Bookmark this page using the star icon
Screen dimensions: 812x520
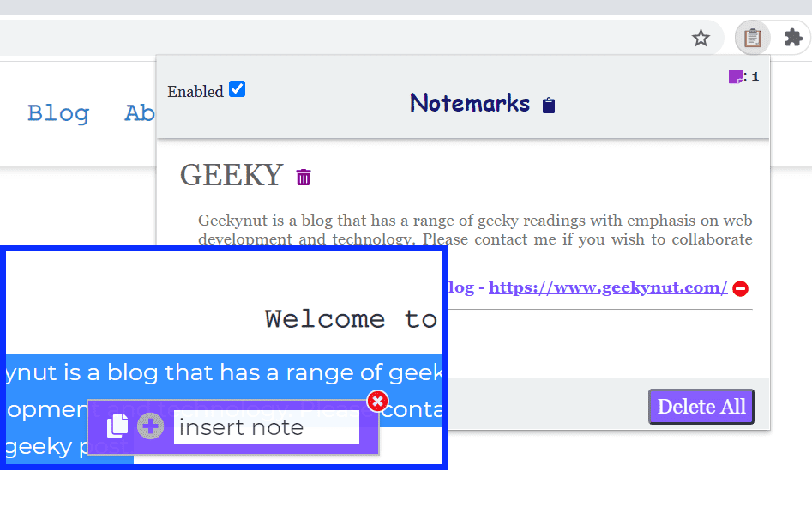coord(701,38)
